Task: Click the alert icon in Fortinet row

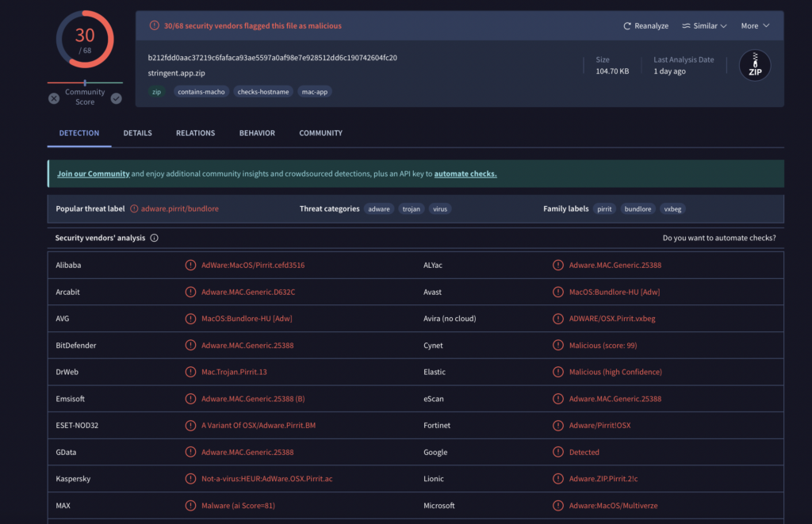Action: [557, 425]
